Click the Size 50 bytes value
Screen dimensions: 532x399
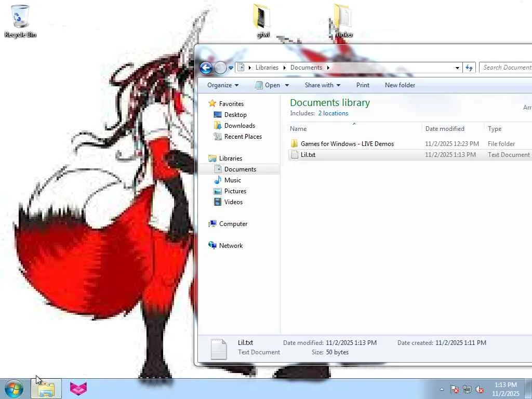(x=337, y=352)
